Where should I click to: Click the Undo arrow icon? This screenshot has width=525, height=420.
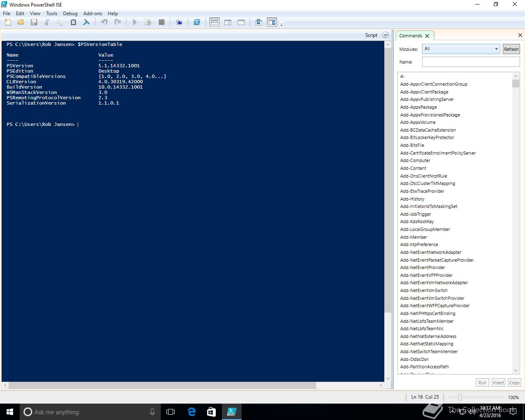pos(104,22)
